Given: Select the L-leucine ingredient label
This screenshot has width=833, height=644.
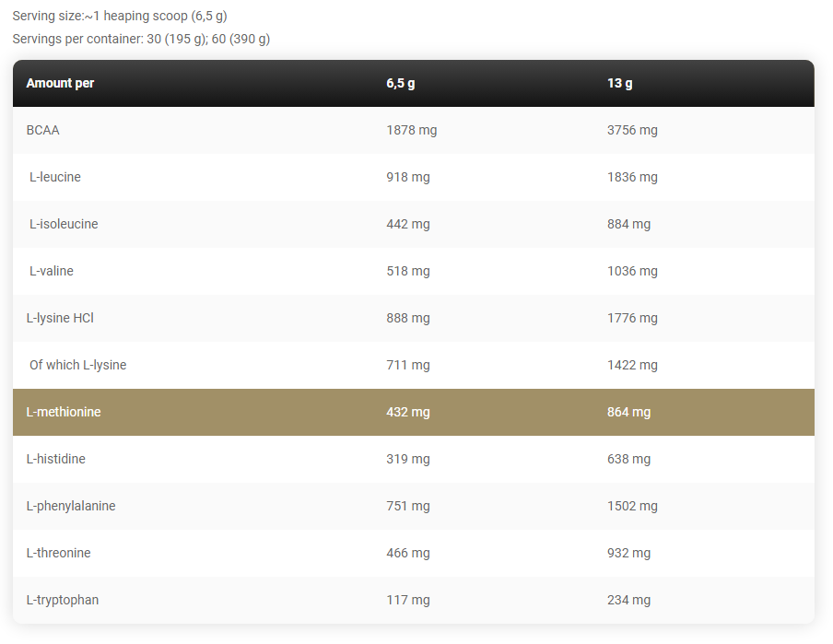Looking at the screenshot, I should (55, 177).
